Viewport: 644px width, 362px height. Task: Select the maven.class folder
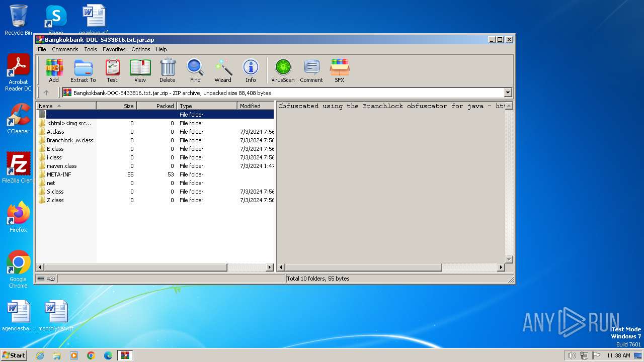tap(155, 166)
